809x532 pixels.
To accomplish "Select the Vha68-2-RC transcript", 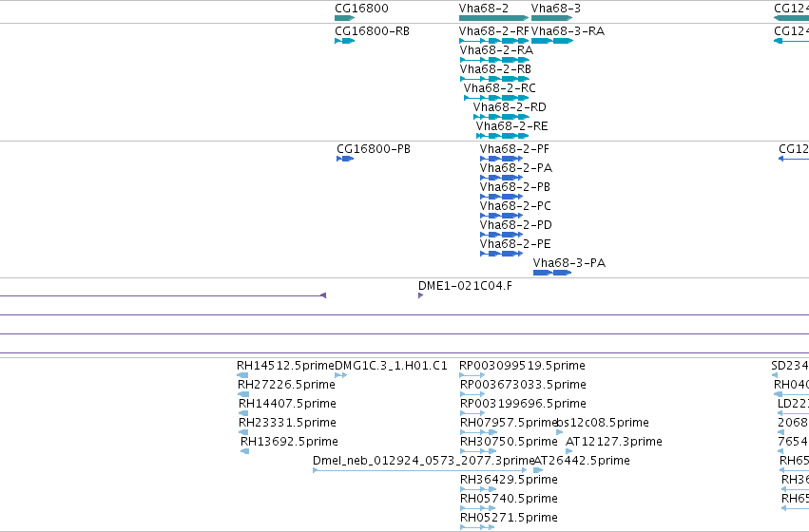I will (496, 98).
